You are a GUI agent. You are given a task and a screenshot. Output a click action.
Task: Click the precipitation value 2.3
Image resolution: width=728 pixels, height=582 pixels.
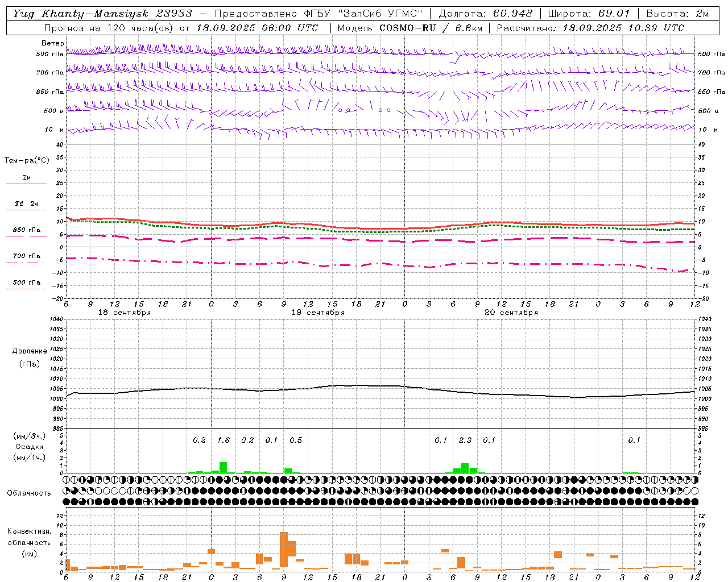pos(465,440)
